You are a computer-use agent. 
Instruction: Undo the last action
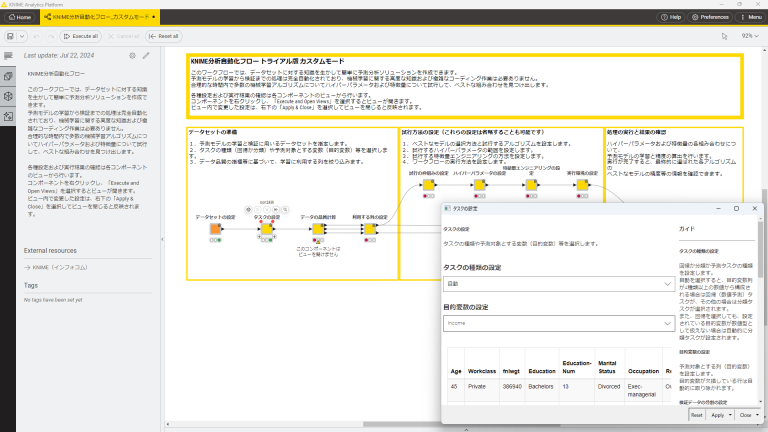(x=36, y=36)
